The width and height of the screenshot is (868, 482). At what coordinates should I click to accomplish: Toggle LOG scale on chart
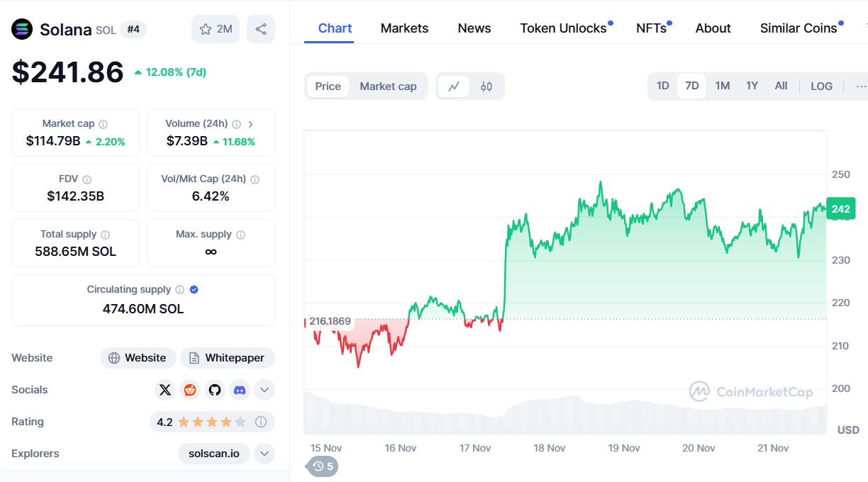click(x=821, y=86)
